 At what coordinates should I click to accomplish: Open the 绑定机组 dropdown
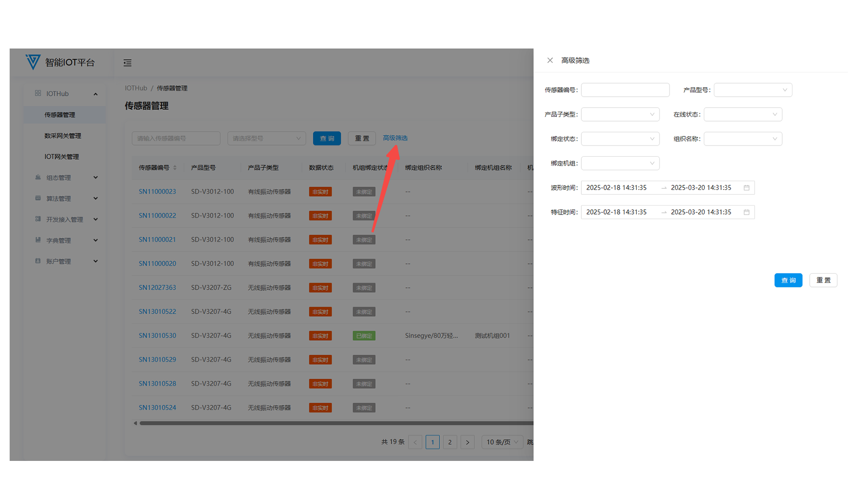(x=620, y=163)
